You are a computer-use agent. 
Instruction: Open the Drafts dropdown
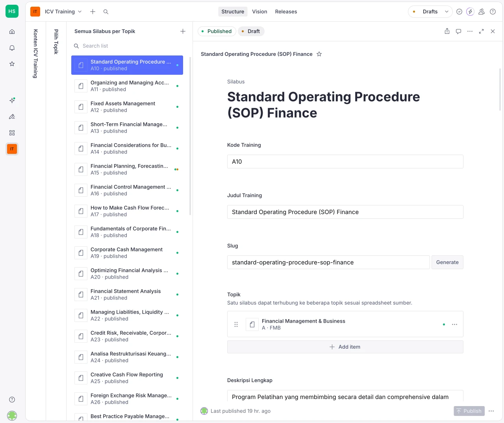click(430, 12)
